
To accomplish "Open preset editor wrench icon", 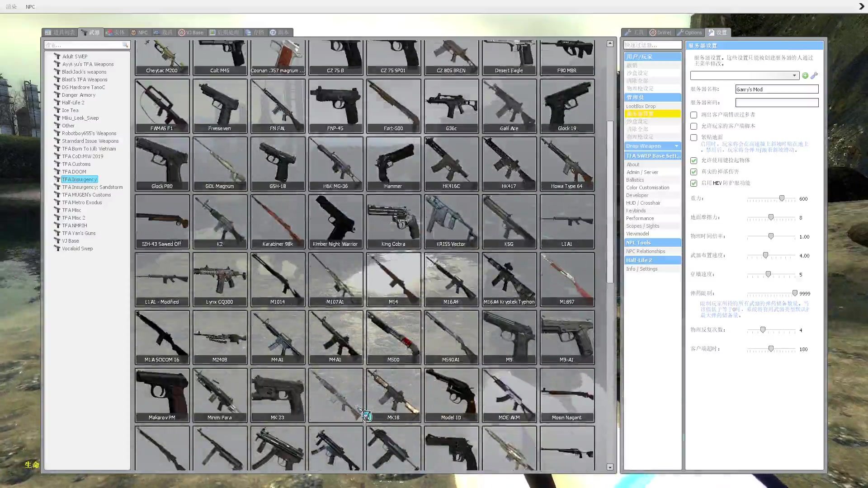I will (x=814, y=75).
